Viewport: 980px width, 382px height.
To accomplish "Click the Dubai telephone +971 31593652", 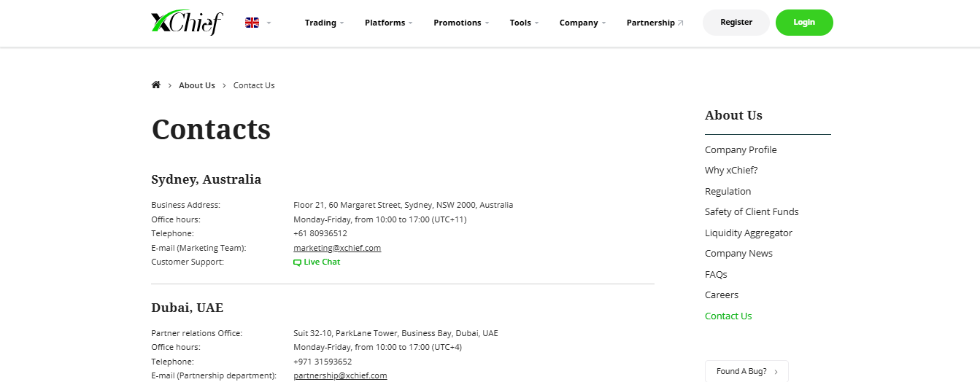I will tap(323, 362).
